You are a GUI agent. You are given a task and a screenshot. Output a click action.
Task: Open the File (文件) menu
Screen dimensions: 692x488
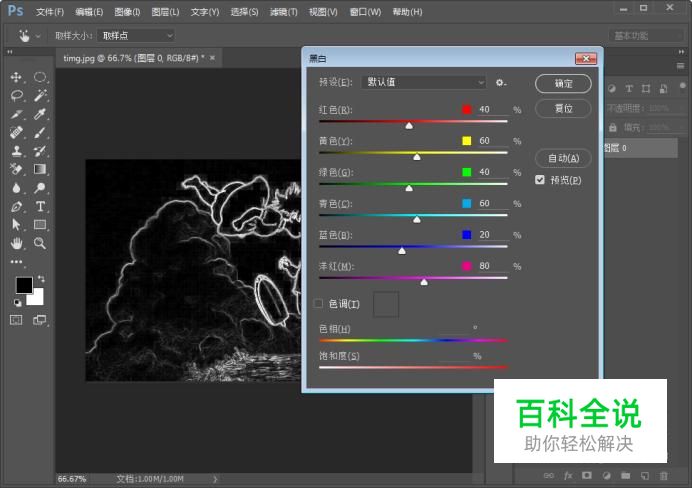click(50, 12)
